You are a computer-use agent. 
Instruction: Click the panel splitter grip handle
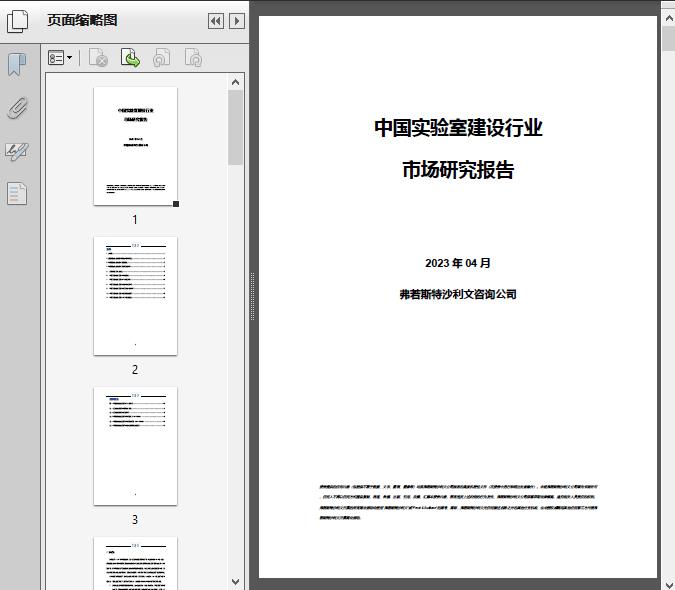point(253,297)
